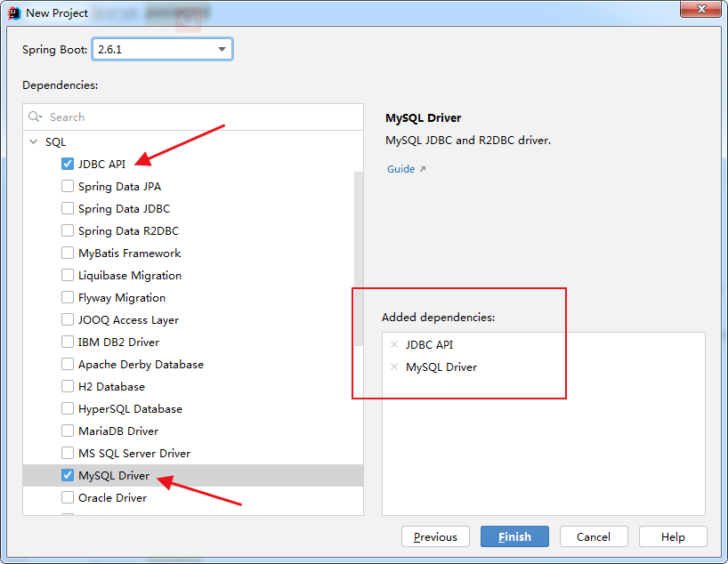Select the 'H2 Database' row label
Screen dimensions: 728x564
111,387
